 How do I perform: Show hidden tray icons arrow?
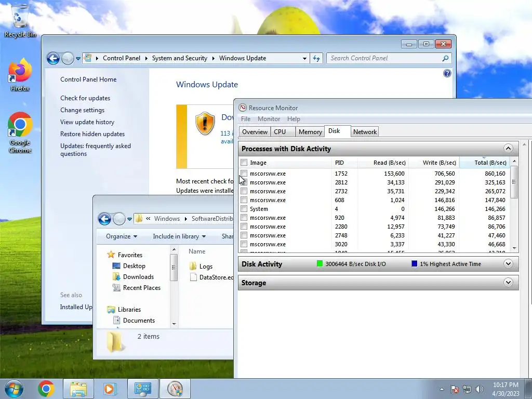click(442, 389)
